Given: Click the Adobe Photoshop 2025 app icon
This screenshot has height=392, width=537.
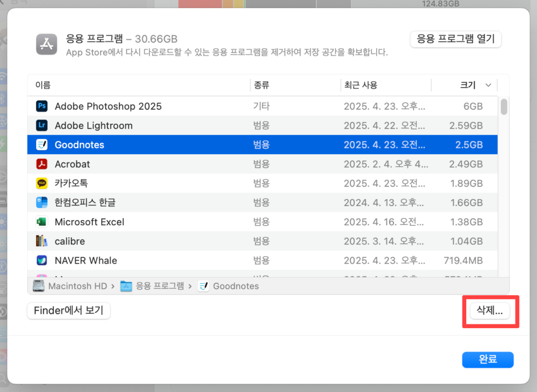Looking at the screenshot, I should 42,106.
